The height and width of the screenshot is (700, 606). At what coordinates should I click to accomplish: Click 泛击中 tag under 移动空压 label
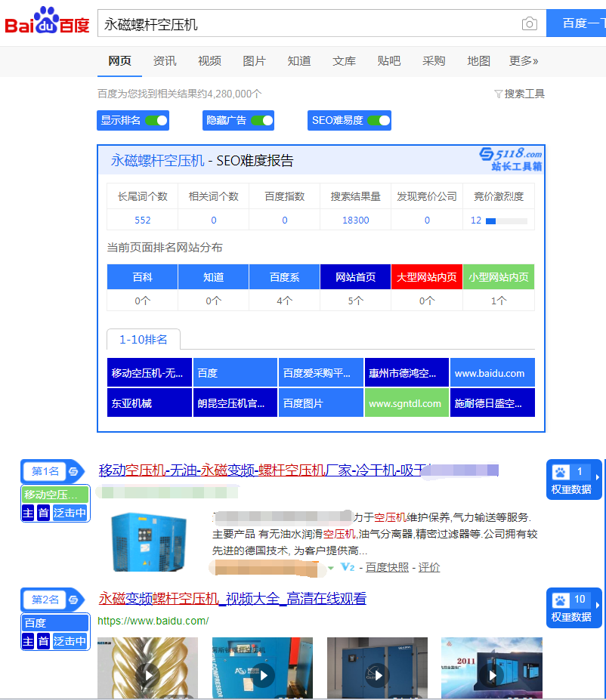(70, 513)
